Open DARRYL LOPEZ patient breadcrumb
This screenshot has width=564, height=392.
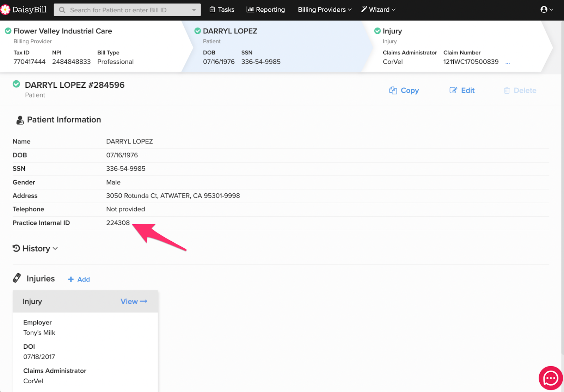coord(230,31)
